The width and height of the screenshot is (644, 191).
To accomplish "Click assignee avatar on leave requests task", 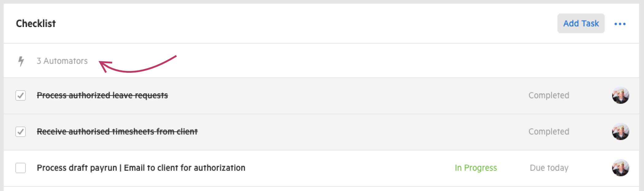I will (x=620, y=95).
